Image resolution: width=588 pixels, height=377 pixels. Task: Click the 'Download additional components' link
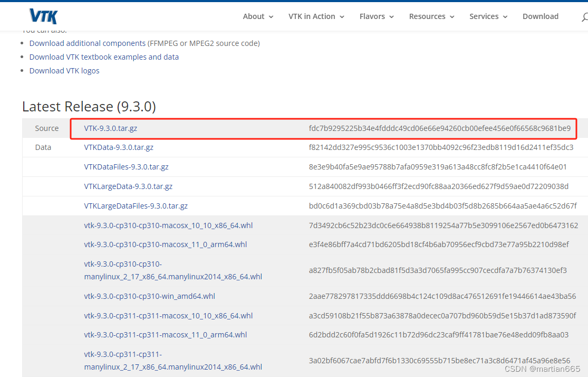87,43
